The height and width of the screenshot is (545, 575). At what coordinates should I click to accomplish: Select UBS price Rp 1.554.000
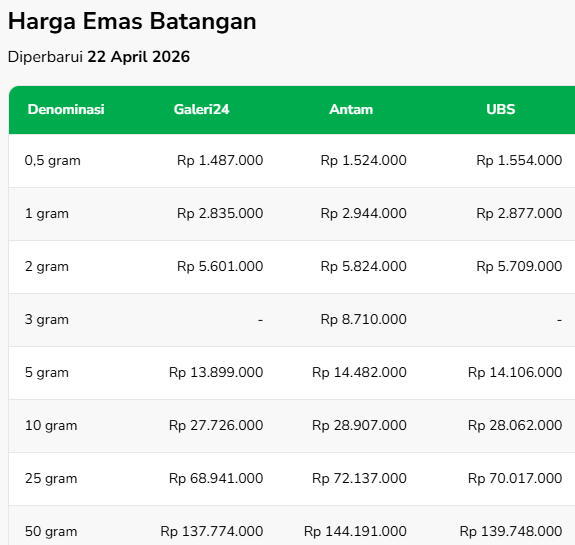click(519, 160)
